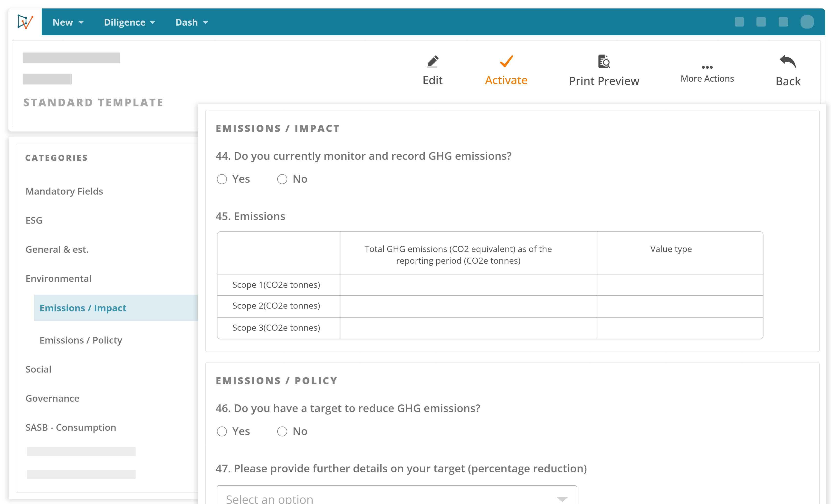831x504 pixels.
Task: Click Scope 2 total GHG emissions cell
Action: point(469,307)
